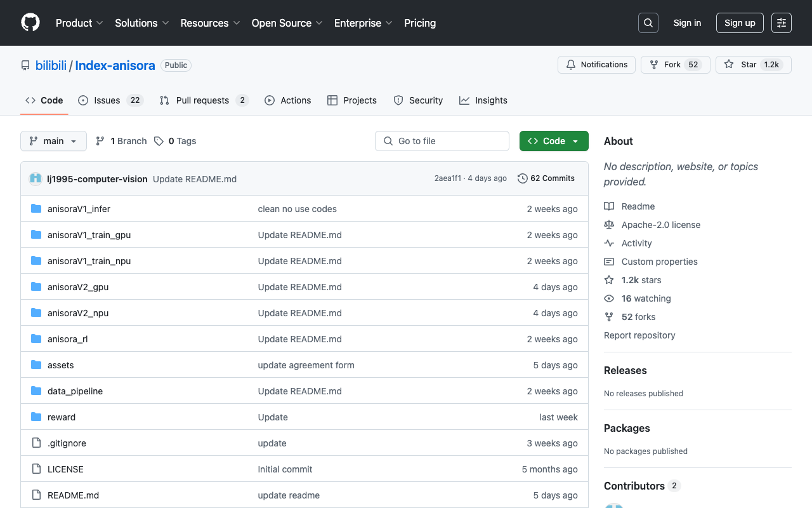Open the anisora_rl folder
Screen dimensions: 812x508
pos(67,339)
